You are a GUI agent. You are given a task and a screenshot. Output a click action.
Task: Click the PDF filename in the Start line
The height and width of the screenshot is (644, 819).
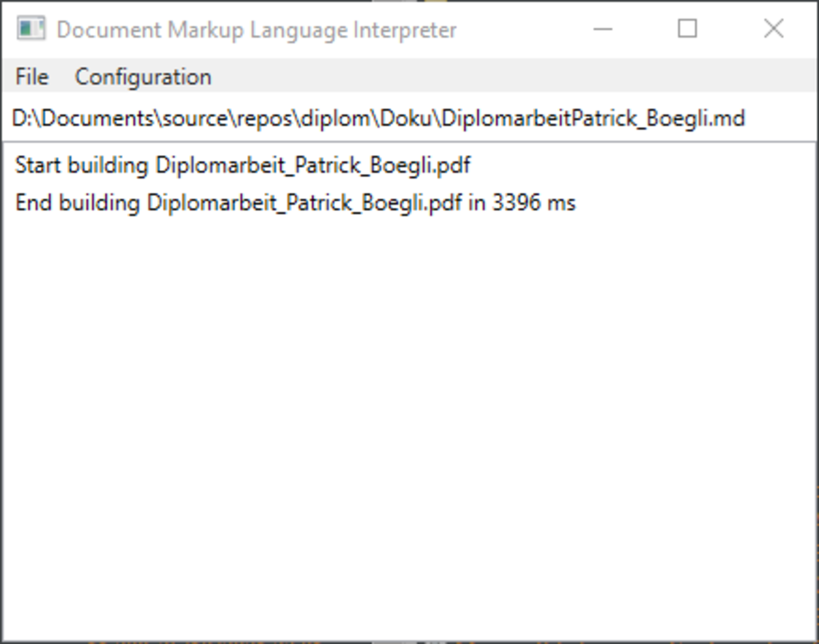tap(313, 166)
